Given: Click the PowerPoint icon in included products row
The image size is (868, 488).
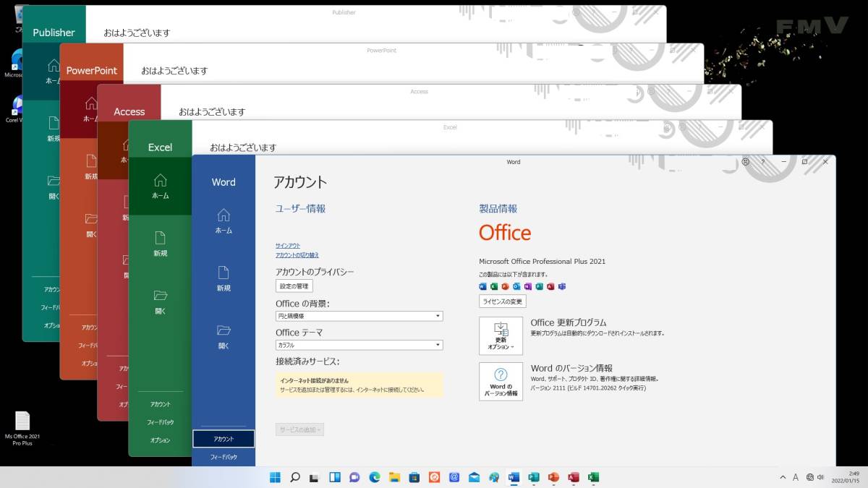Looking at the screenshot, I should point(505,286).
